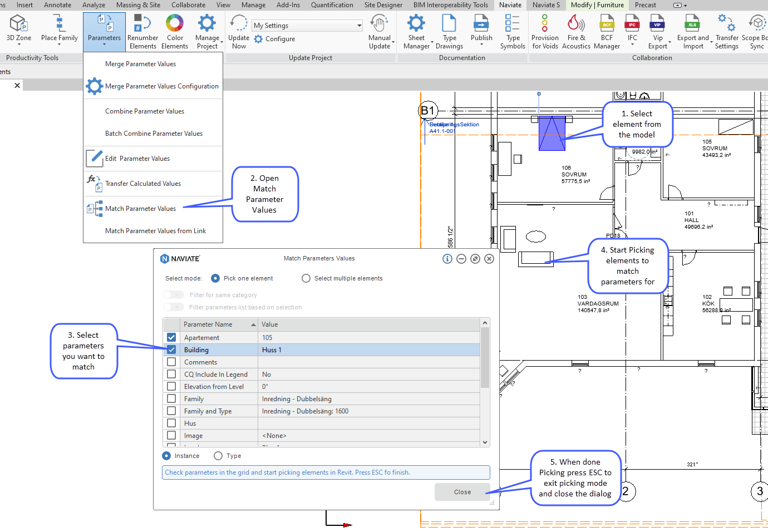Open the Quantification ribbon tab
The width and height of the screenshot is (768, 532).
click(x=332, y=5)
